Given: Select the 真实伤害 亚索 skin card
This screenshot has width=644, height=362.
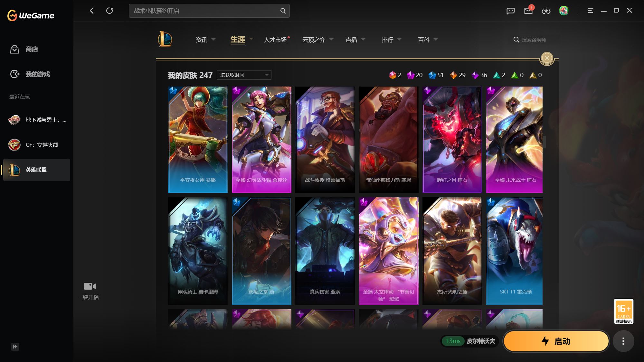Looking at the screenshot, I should 325,251.
